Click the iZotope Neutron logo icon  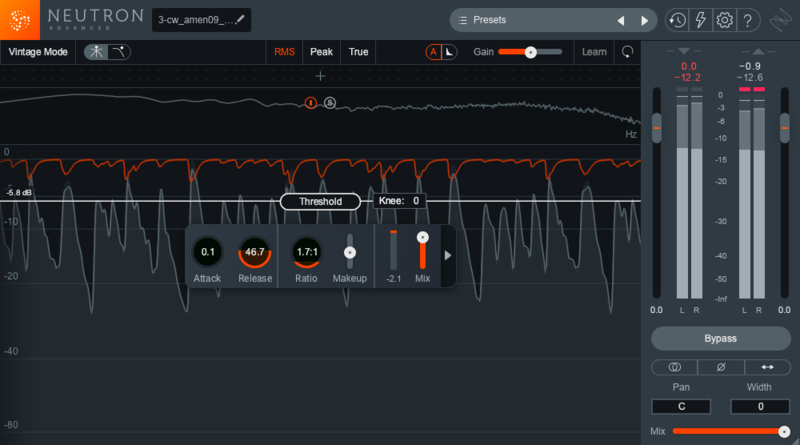point(20,20)
